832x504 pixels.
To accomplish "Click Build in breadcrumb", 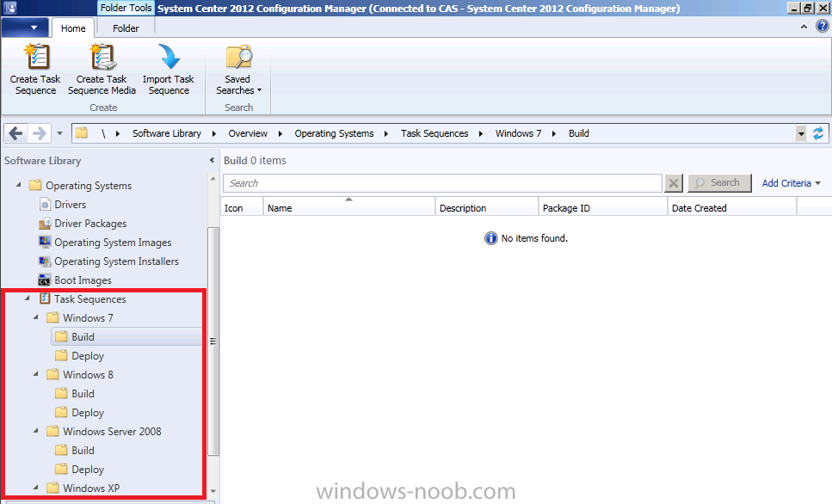I will pos(579,133).
